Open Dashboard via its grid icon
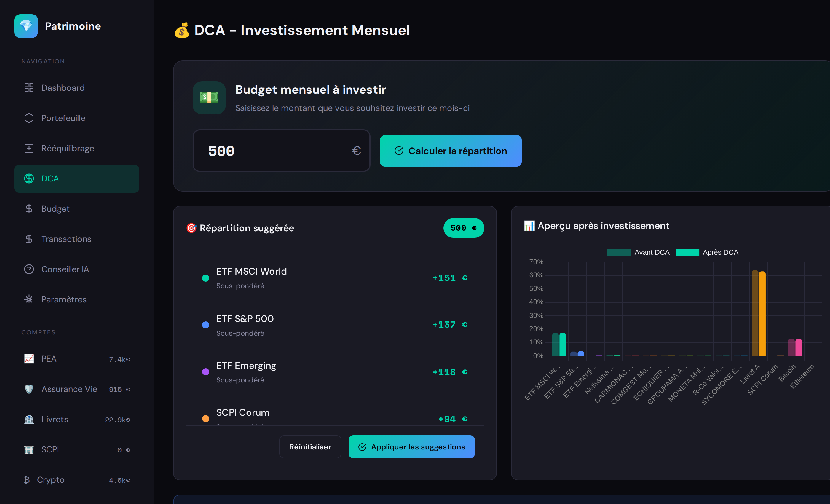 point(29,88)
